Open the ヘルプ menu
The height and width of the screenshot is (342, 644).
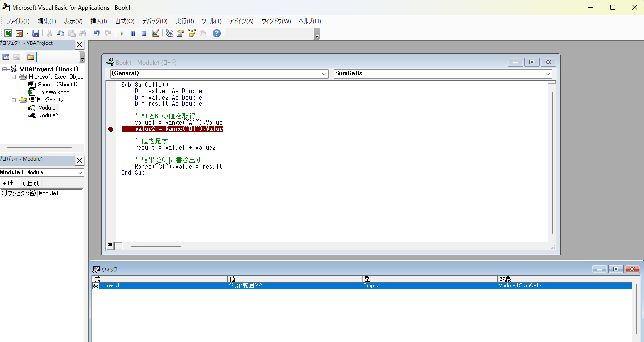coord(310,21)
